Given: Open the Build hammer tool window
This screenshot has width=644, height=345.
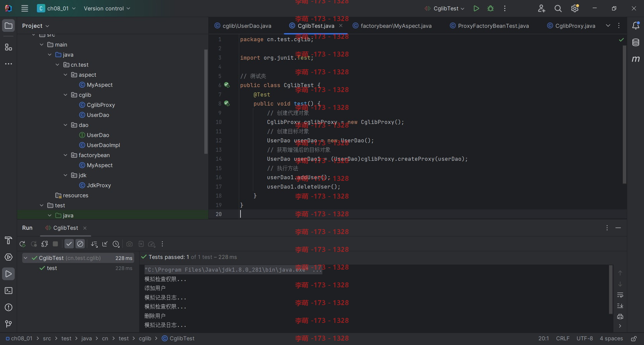Looking at the screenshot, I should [x=8, y=240].
